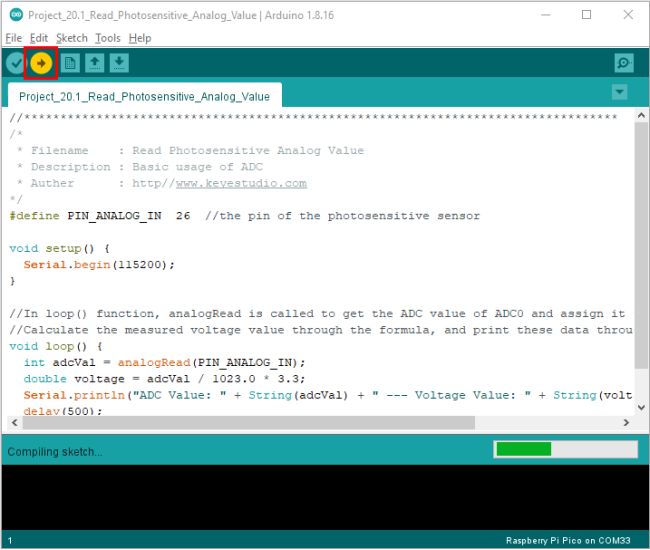
Task: Click the 'Compiling sketch...' status text
Action: pyautogui.click(x=55, y=452)
